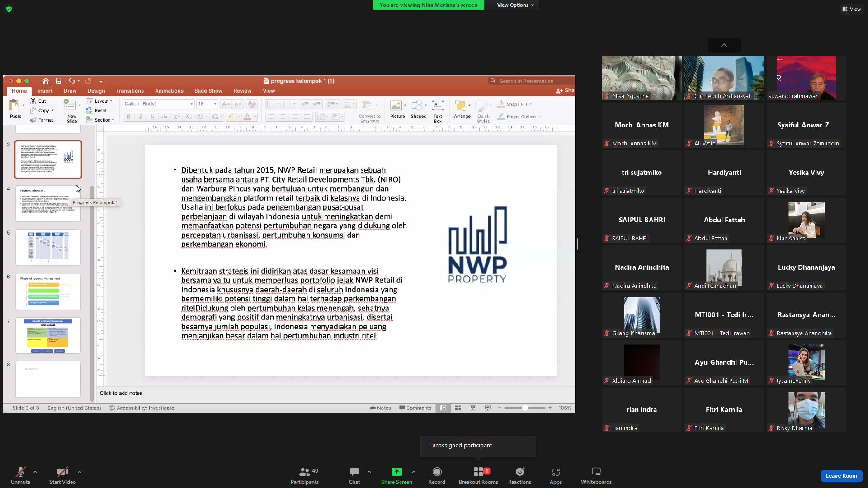The height and width of the screenshot is (488, 868).
Task: Switch to the Design ribbon tab
Action: (x=96, y=91)
